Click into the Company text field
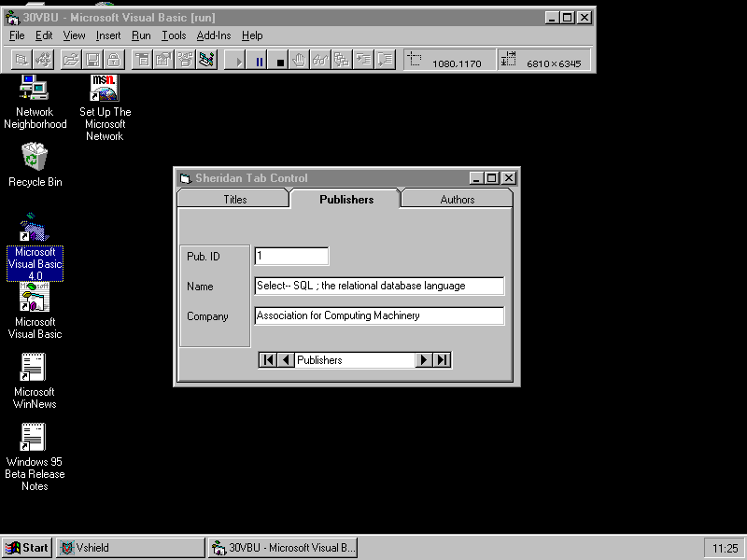Screen dimensions: 747x560 point(379,316)
